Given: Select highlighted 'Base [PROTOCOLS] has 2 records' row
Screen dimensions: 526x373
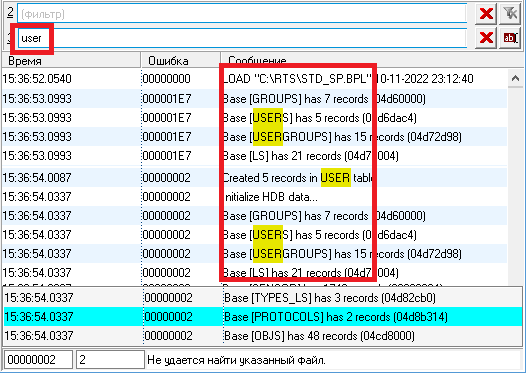Looking at the screenshot, I should (263, 317).
